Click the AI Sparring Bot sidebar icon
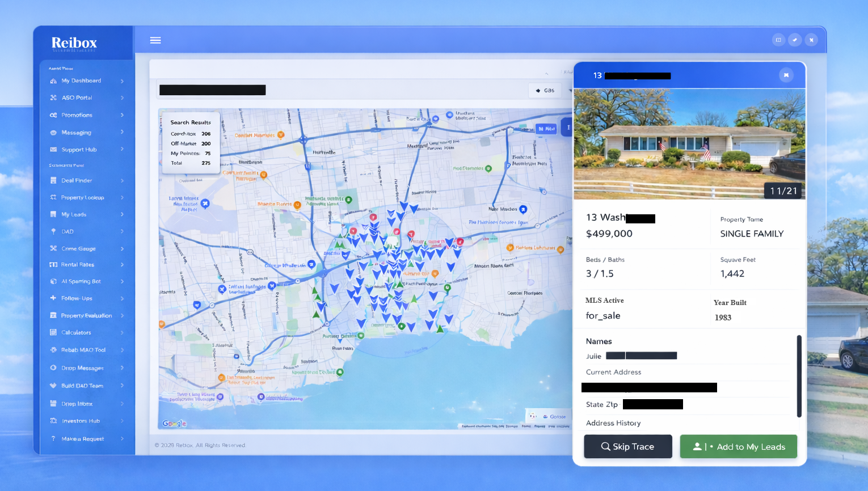868x491 pixels. coord(53,281)
